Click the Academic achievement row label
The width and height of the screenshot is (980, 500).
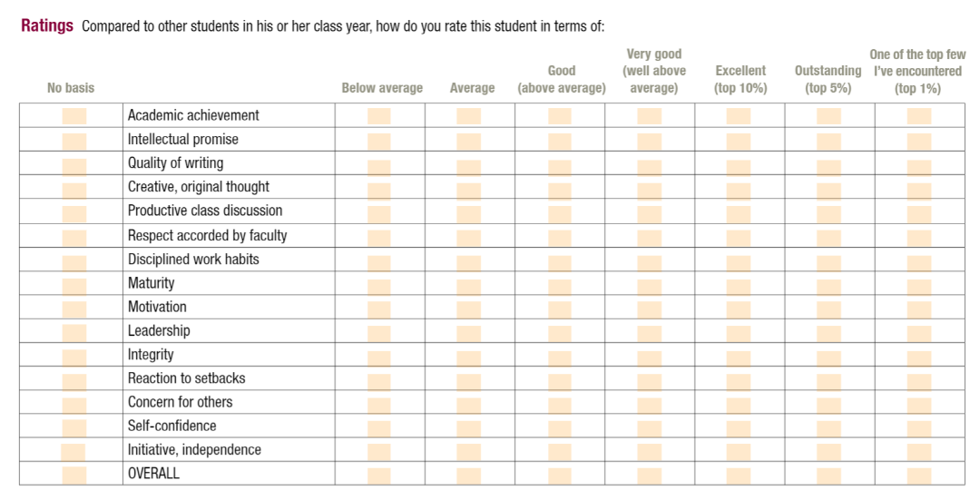tap(193, 115)
